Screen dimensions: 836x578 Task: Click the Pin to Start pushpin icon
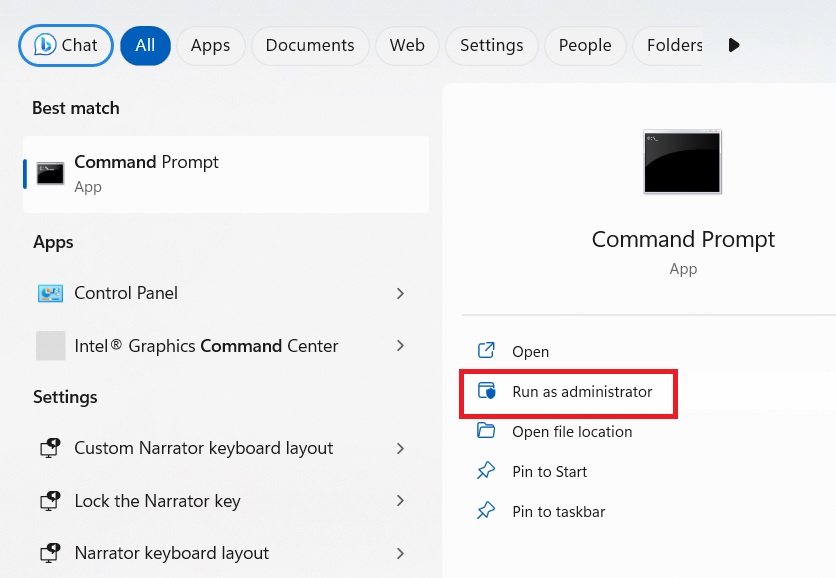[x=486, y=471]
